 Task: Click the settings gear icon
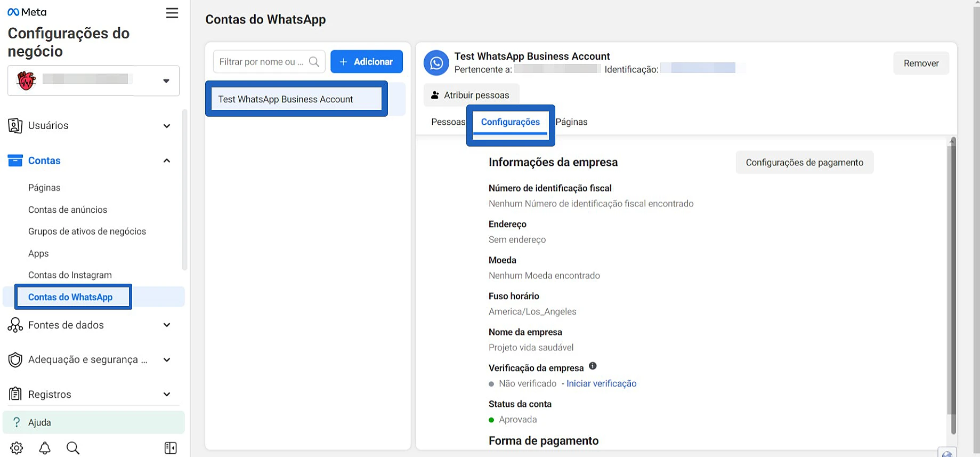point(17,448)
